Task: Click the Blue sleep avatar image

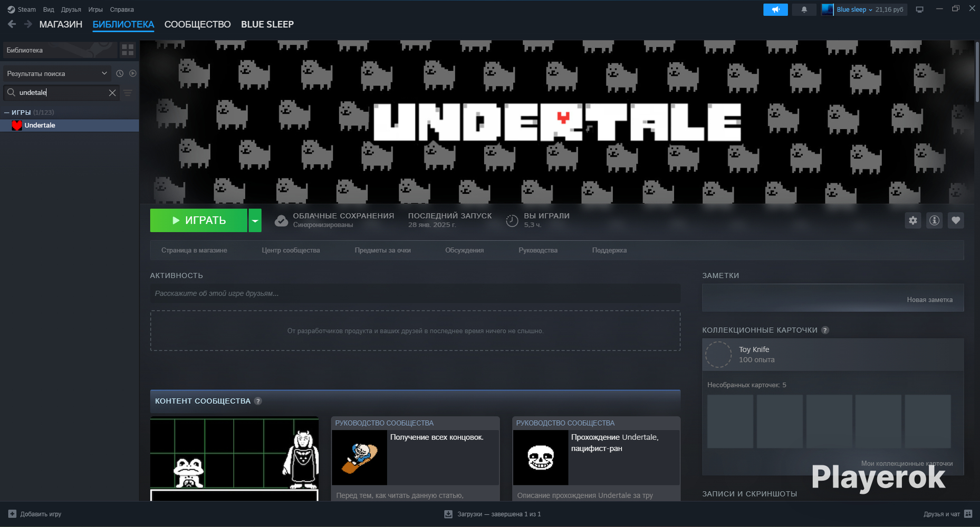Action: click(828, 9)
